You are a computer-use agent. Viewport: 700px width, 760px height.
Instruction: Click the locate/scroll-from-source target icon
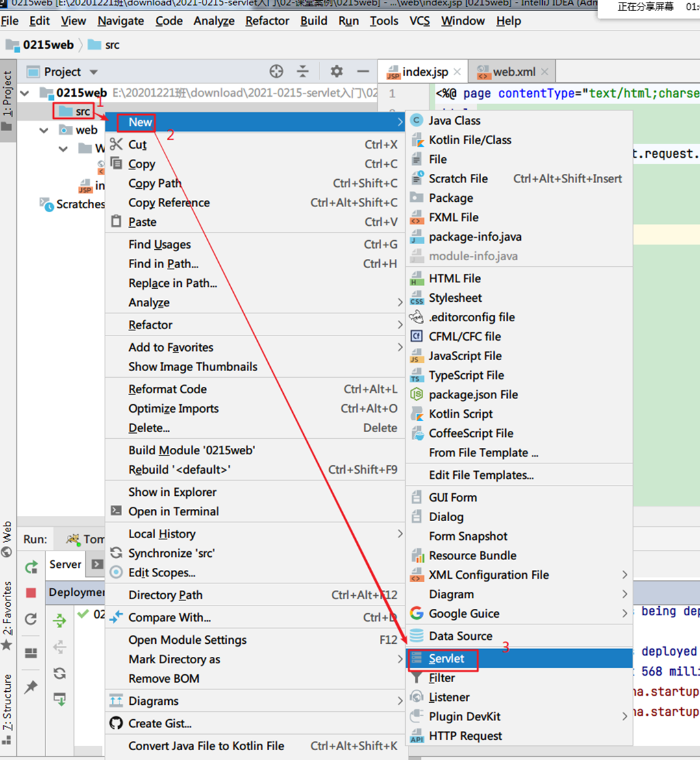pyautogui.click(x=276, y=72)
